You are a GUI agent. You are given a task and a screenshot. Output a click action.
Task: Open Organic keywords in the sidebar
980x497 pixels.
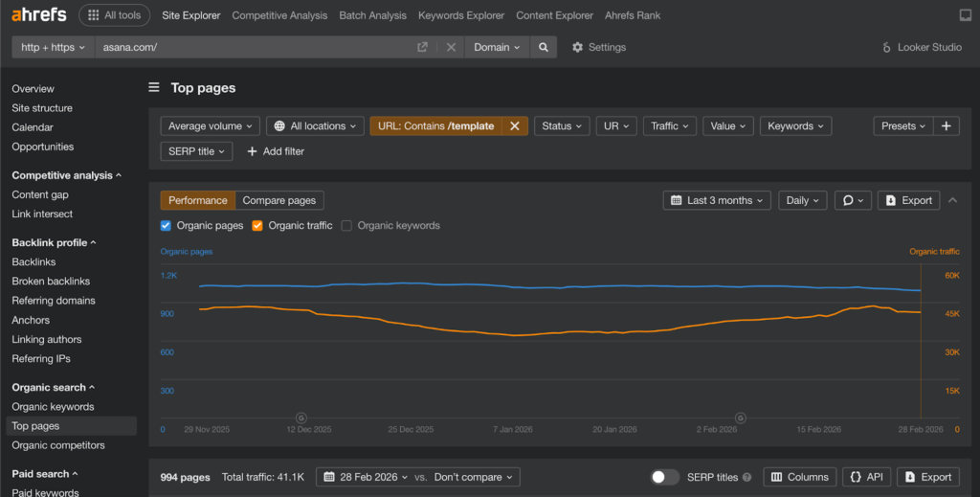pos(53,407)
